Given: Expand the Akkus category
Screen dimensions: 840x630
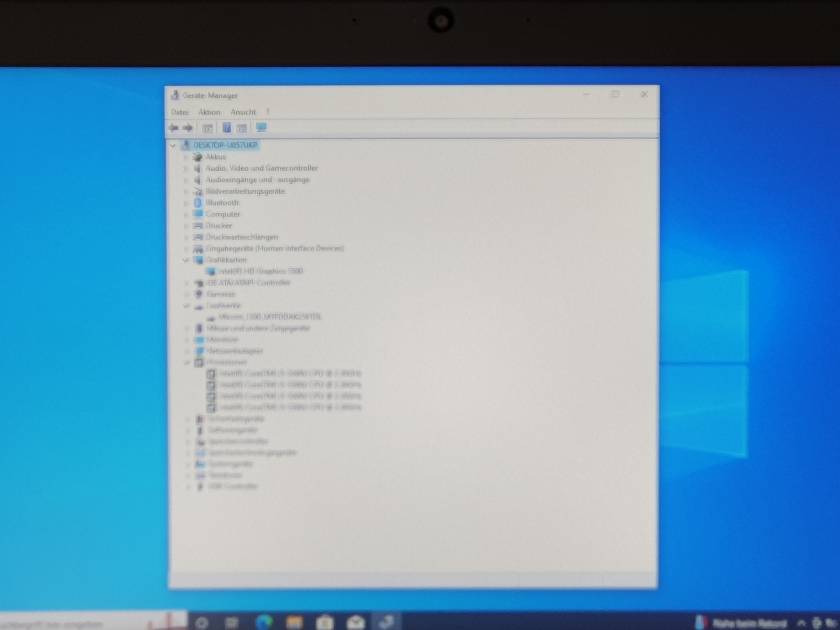Looking at the screenshot, I should pos(185,157).
